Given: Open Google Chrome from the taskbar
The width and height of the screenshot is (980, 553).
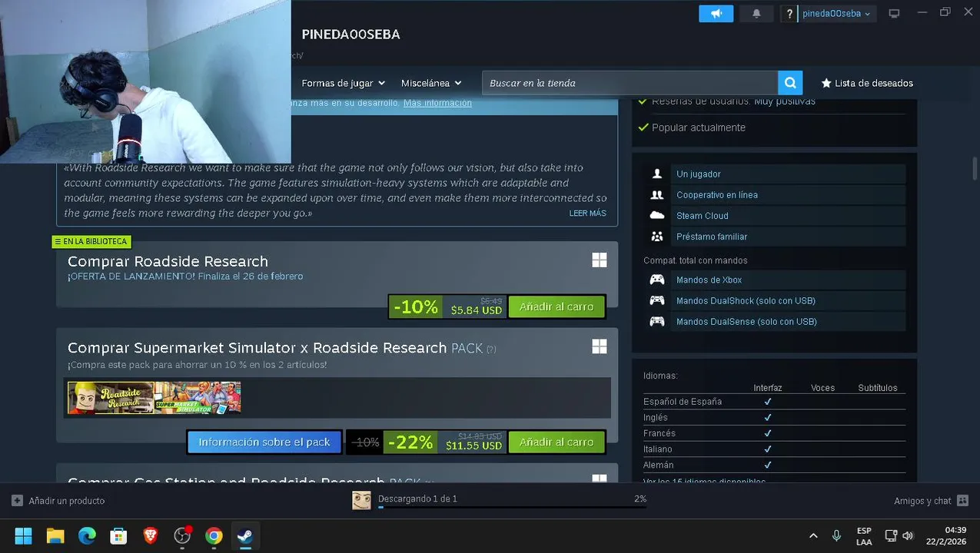Looking at the screenshot, I should click(214, 535).
